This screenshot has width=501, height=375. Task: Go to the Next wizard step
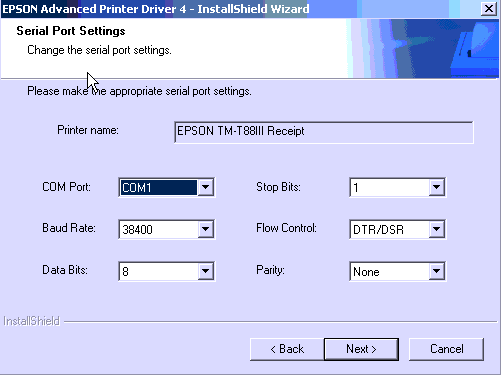[x=361, y=349]
